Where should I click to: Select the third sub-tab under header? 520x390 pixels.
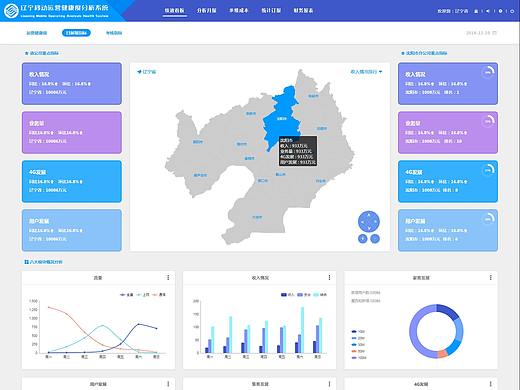click(x=114, y=33)
